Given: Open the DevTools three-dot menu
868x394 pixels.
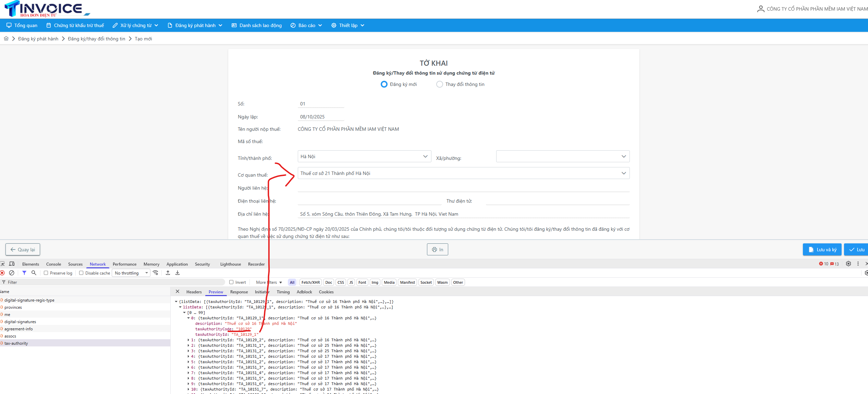Looking at the screenshot, I should tap(858, 264).
